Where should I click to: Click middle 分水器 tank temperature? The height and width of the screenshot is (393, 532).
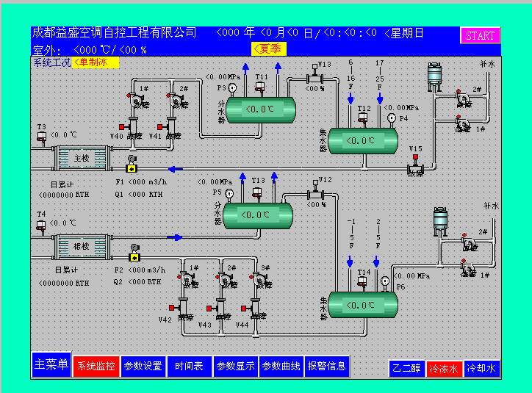256,215
